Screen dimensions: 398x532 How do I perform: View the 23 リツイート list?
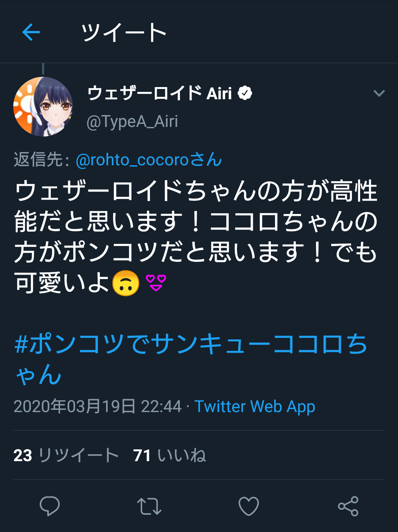(66, 455)
